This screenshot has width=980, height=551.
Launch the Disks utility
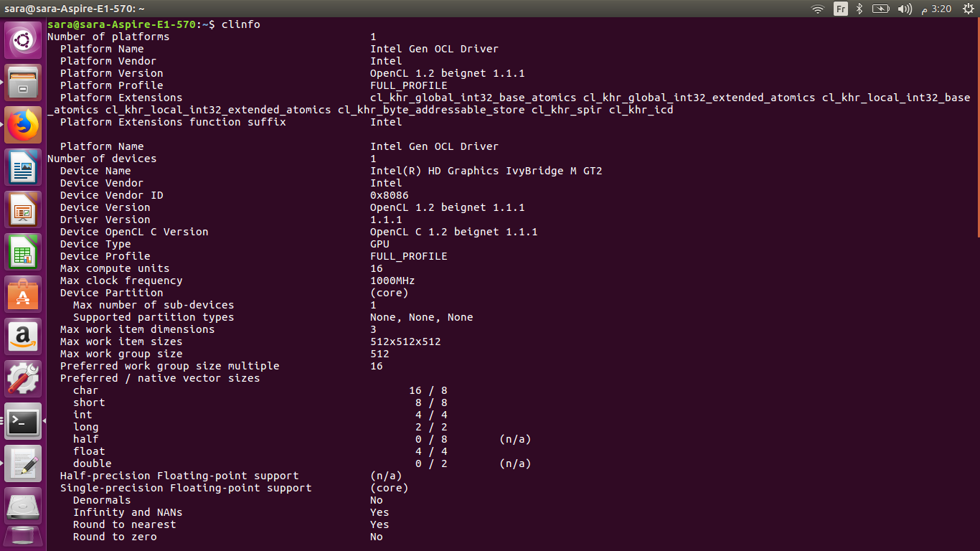click(23, 505)
